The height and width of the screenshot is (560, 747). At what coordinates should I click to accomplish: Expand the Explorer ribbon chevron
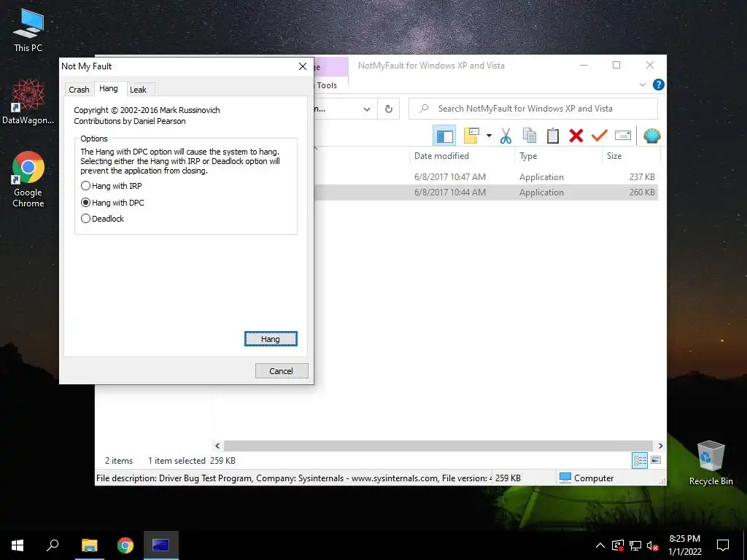point(642,85)
